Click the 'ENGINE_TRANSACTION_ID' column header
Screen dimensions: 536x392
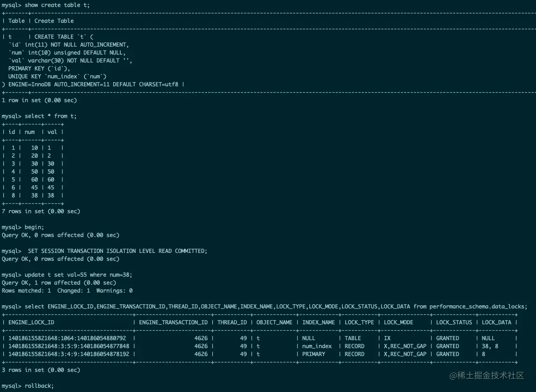[173, 322]
